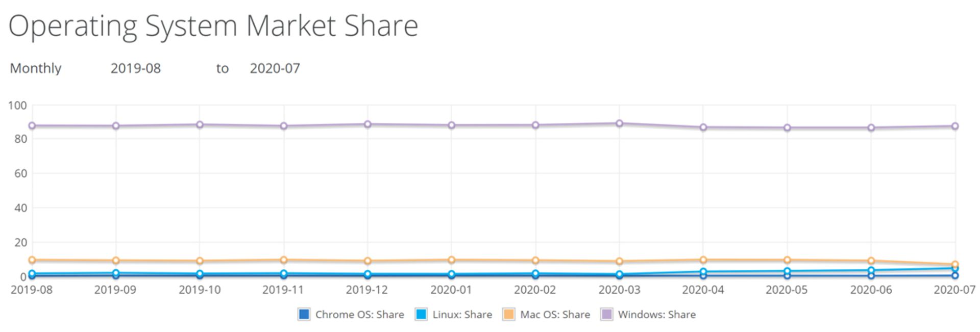Viewport: 980px width, 332px height.
Task: Select Windows data point at 2019-12
Action: [367, 124]
